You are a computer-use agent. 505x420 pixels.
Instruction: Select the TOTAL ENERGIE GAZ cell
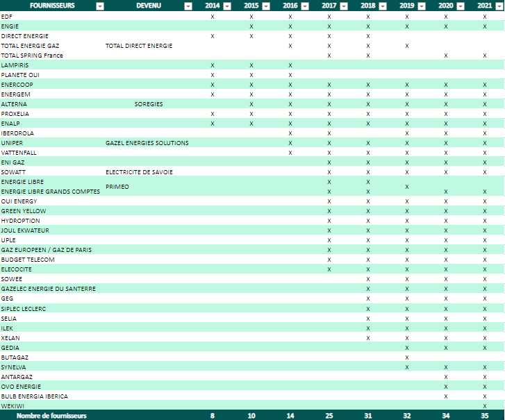pos(52,46)
